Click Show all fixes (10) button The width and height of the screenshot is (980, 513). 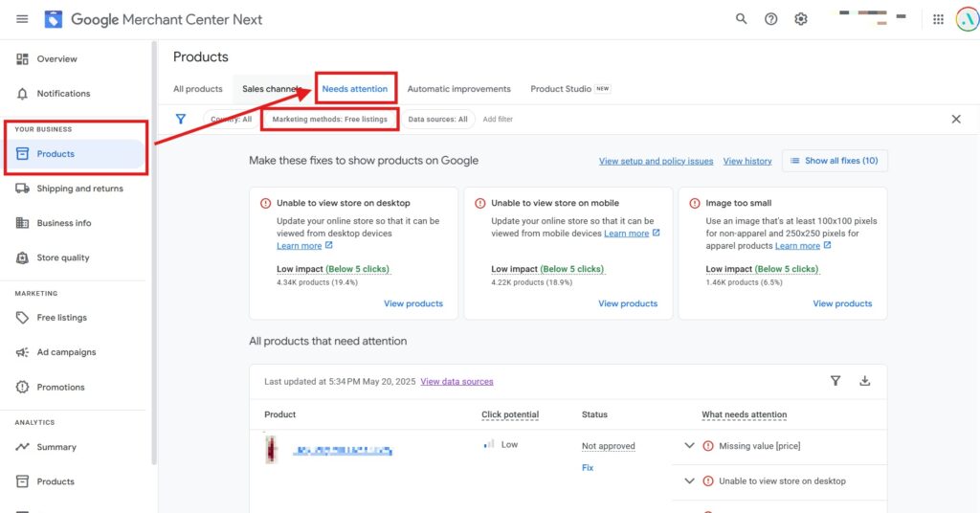coord(835,161)
